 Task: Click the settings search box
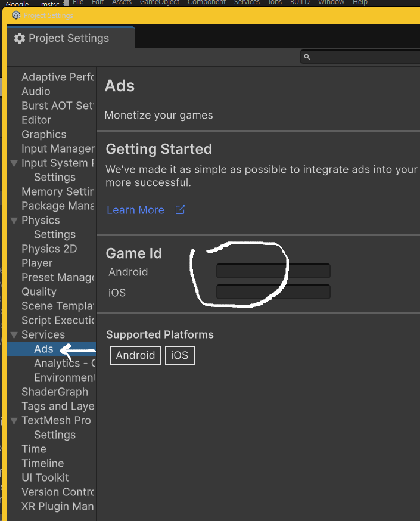tap(360, 57)
